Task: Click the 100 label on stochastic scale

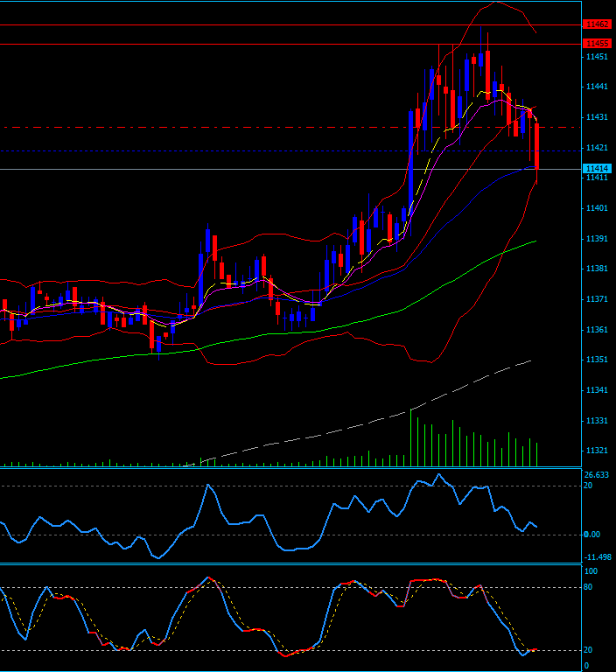Action: [x=591, y=571]
